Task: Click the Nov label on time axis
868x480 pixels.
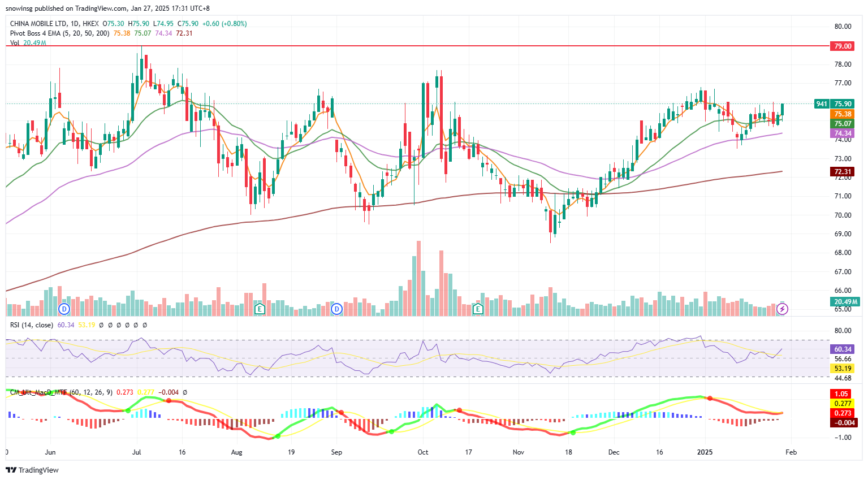Action: (519, 452)
